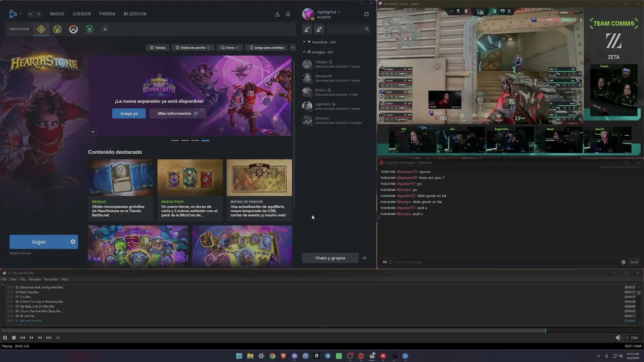Viewport: 644px width, 362px height.
Task: Open the Favourites menu in music player
Action: pyautogui.click(x=51, y=279)
